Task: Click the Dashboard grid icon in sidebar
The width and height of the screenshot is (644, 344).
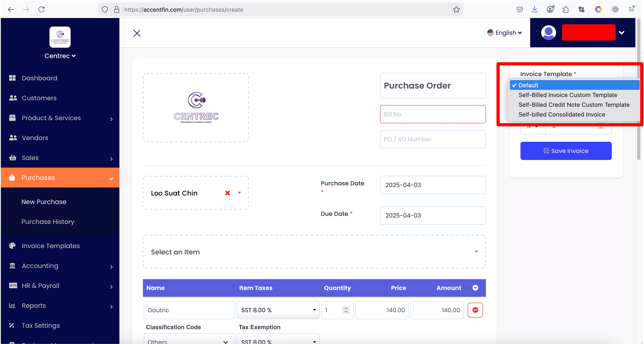Action: pyautogui.click(x=12, y=78)
